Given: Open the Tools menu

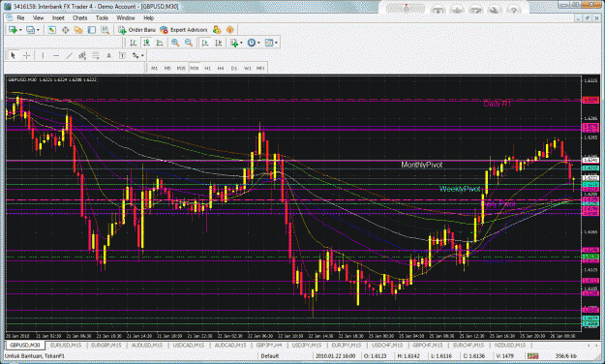Looking at the screenshot, I should (102, 17).
